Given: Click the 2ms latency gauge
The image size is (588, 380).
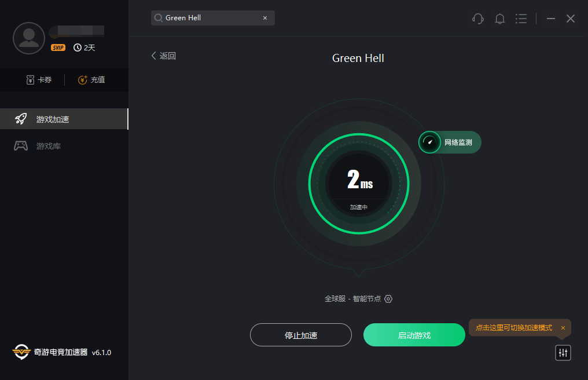Looking at the screenshot, I should [x=359, y=184].
